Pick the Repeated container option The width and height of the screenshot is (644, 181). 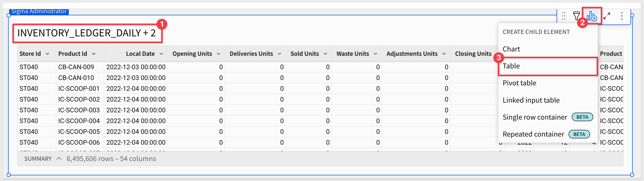click(533, 134)
